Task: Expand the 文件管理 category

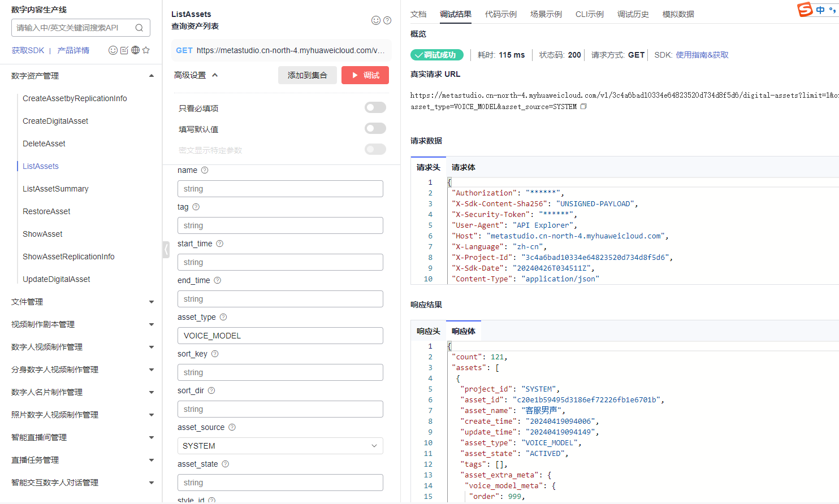Action: click(83, 302)
